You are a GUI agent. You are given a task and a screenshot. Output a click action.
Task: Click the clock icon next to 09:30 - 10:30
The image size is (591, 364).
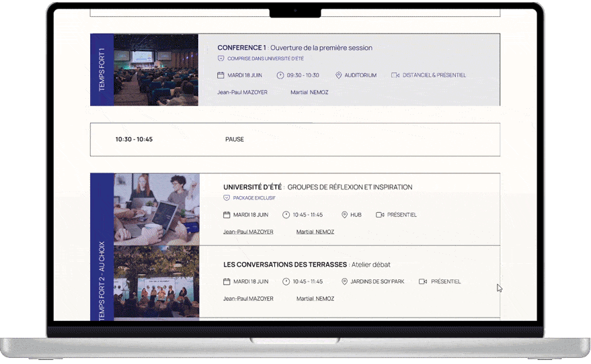pyautogui.click(x=280, y=75)
